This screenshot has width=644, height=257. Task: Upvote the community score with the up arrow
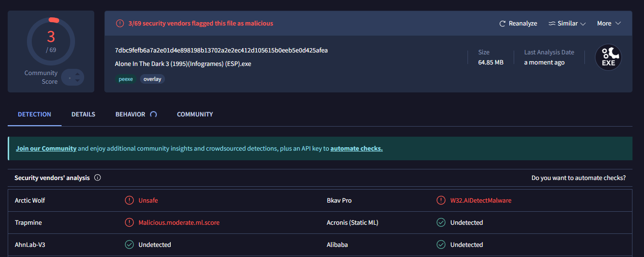[77, 73]
